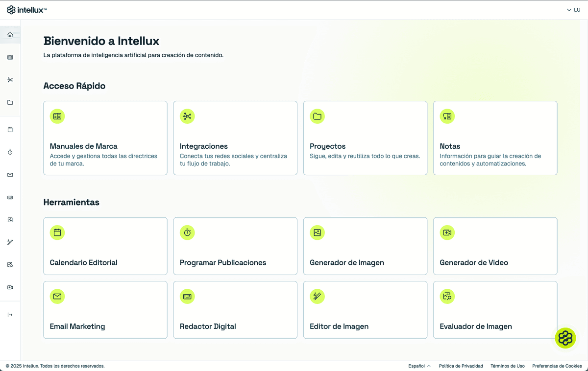Click the Intellux logo in header

tap(27, 10)
